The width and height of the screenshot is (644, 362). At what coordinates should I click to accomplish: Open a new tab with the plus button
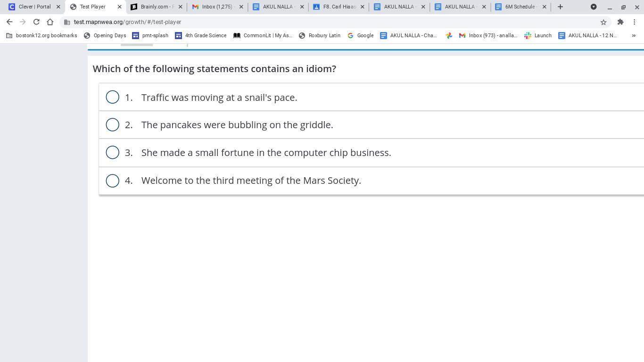(560, 7)
